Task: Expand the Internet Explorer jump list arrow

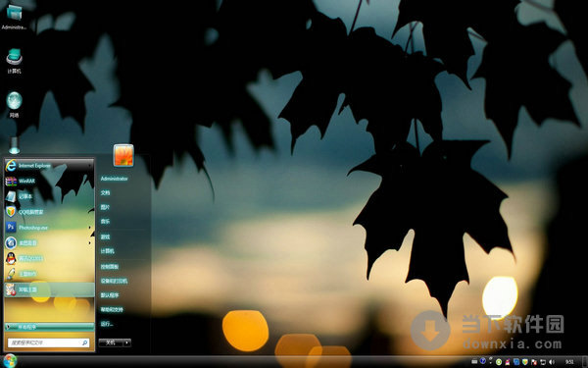Action: tap(89, 165)
